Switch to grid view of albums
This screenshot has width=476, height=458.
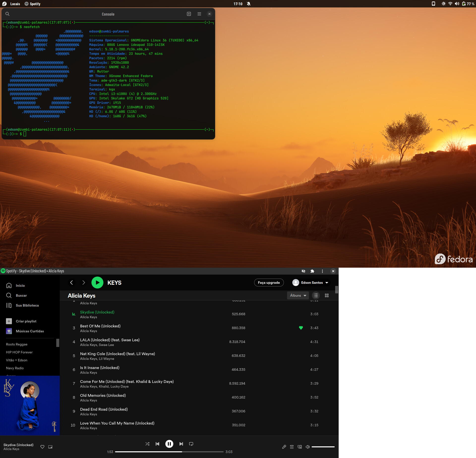coord(327,295)
